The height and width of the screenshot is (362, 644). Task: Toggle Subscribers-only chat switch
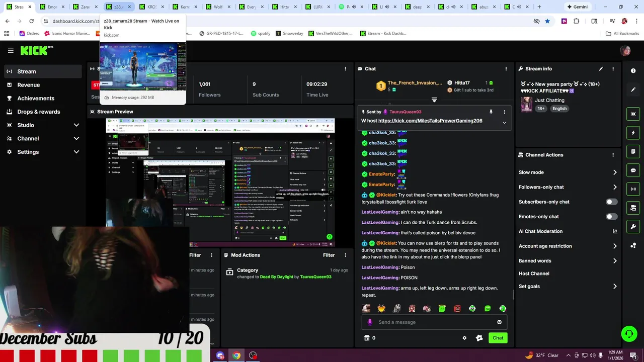[611, 202]
